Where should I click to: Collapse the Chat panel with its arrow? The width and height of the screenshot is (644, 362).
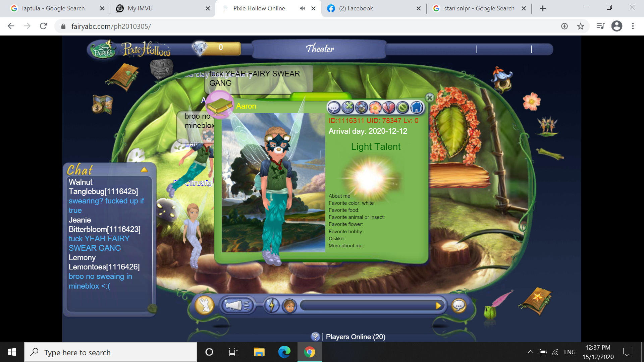[x=144, y=169]
